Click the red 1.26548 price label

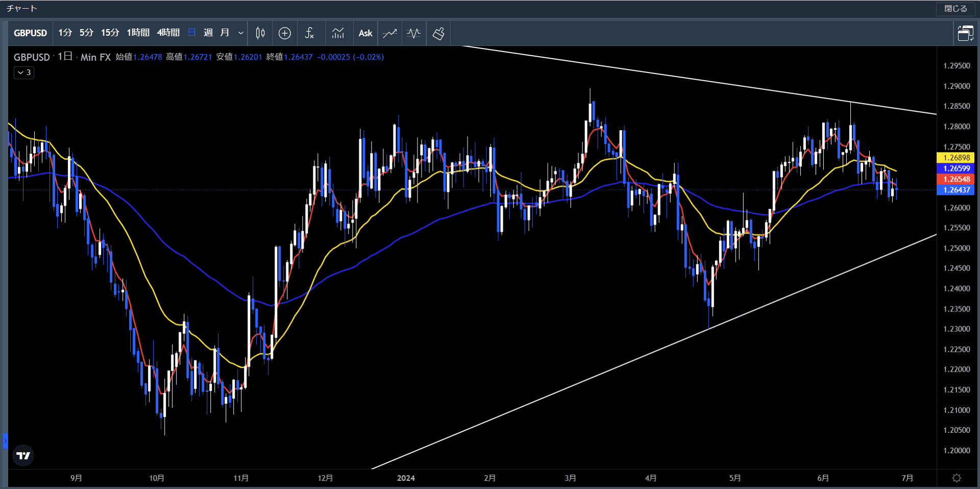(x=956, y=179)
